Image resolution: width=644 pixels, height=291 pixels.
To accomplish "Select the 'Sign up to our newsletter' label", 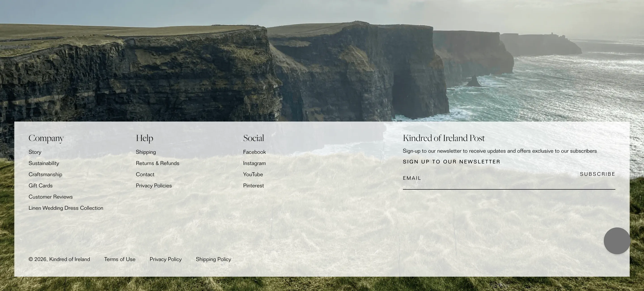I will click(x=451, y=162).
